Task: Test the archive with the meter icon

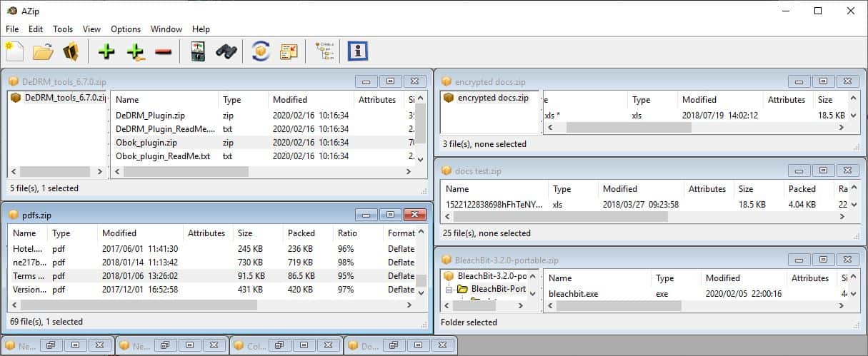Action: click(198, 51)
